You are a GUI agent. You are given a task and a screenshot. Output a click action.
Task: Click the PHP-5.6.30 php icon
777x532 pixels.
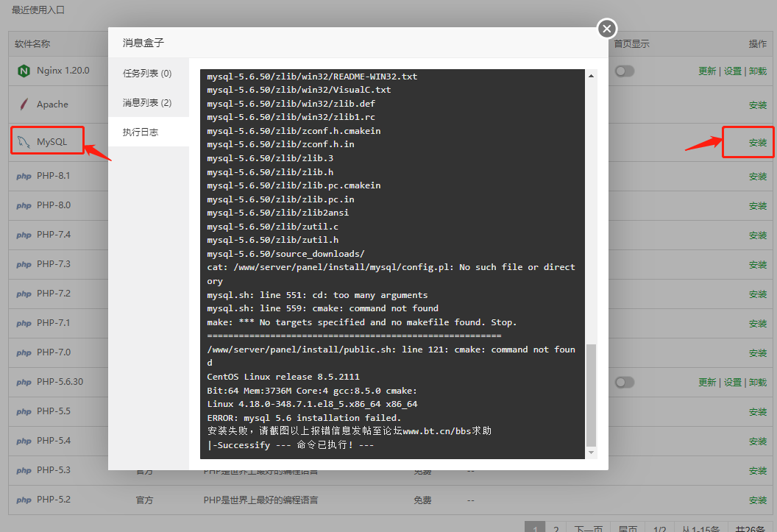[24, 382]
